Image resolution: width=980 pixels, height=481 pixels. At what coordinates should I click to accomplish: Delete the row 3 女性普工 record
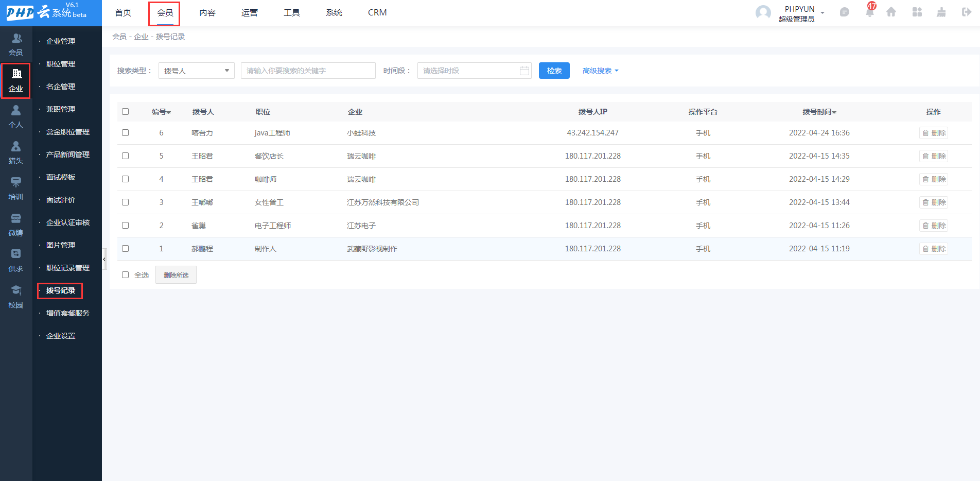(934, 202)
